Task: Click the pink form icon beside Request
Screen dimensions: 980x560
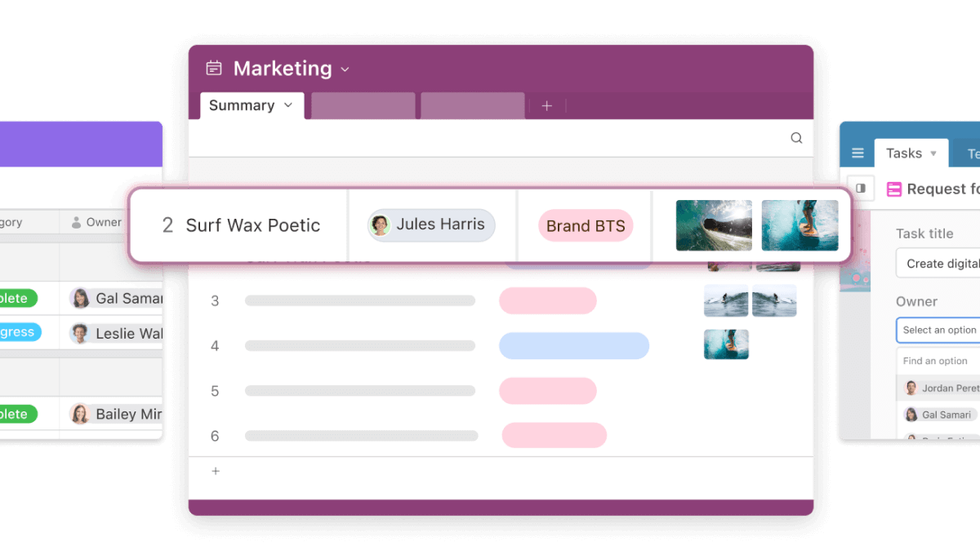Action: coord(894,189)
